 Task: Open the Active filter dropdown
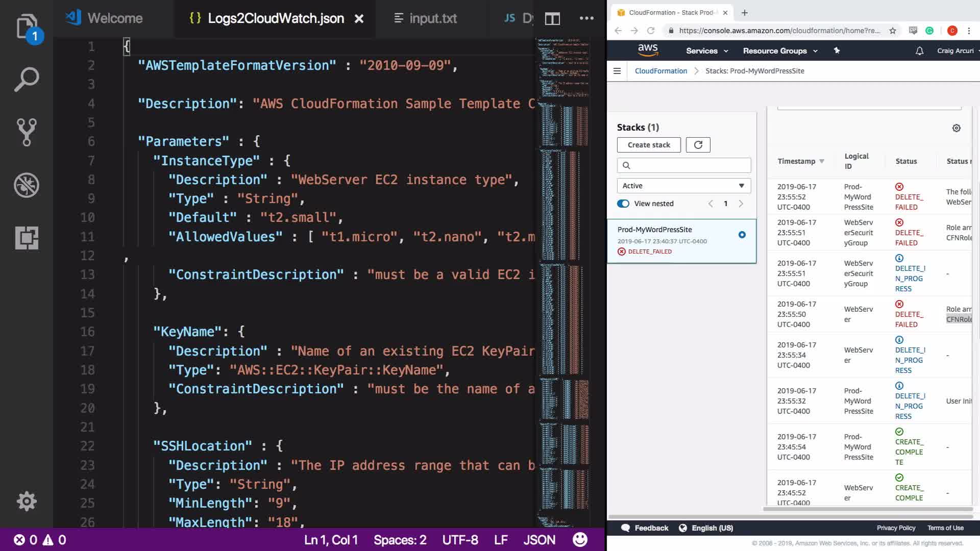tap(683, 186)
